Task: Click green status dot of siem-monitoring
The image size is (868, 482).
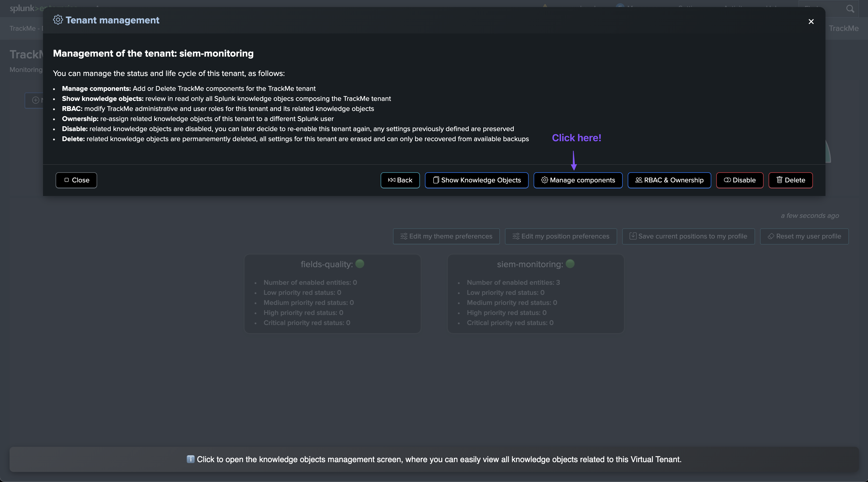Action: click(570, 264)
